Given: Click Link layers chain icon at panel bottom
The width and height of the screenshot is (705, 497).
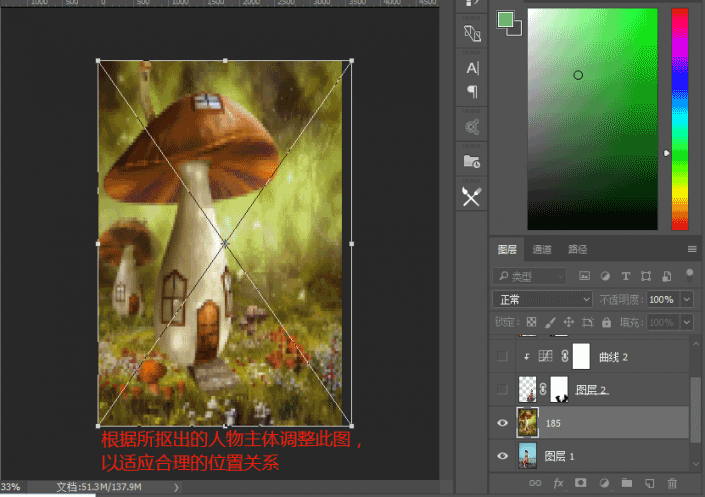Looking at the screenshot, I should pos(535,483).
